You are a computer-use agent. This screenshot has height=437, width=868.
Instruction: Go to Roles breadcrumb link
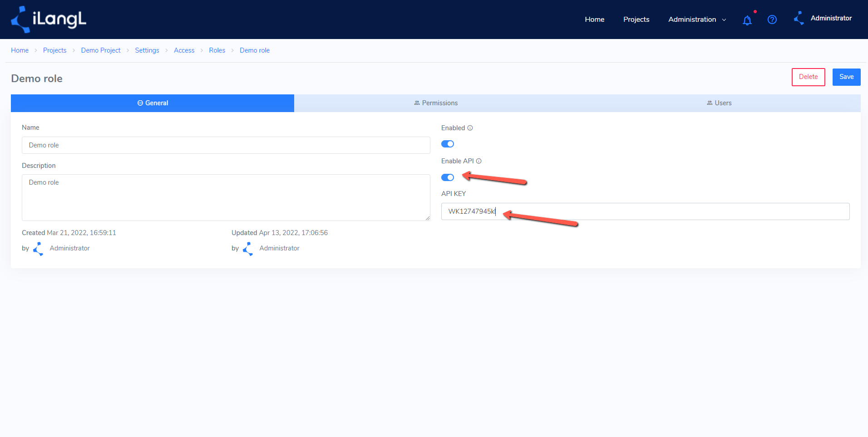217,50
